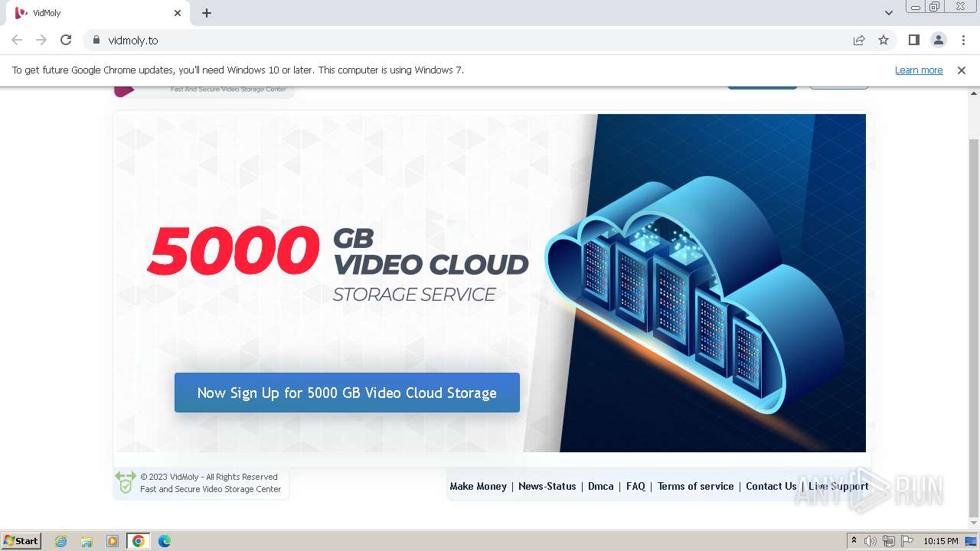Screen dimensions: 980x551
Task: Bookmark this tab with the star icon
Action: [x=884, y=40]
